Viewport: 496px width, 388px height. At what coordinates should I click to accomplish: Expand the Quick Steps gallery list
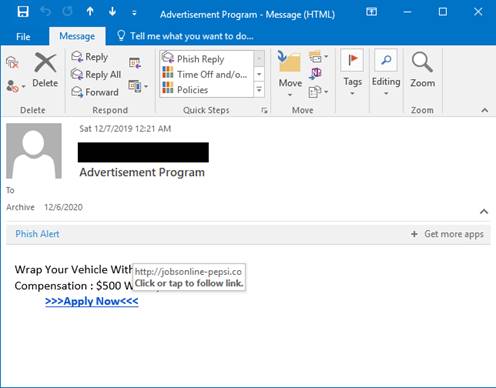(x=259, y=90)
